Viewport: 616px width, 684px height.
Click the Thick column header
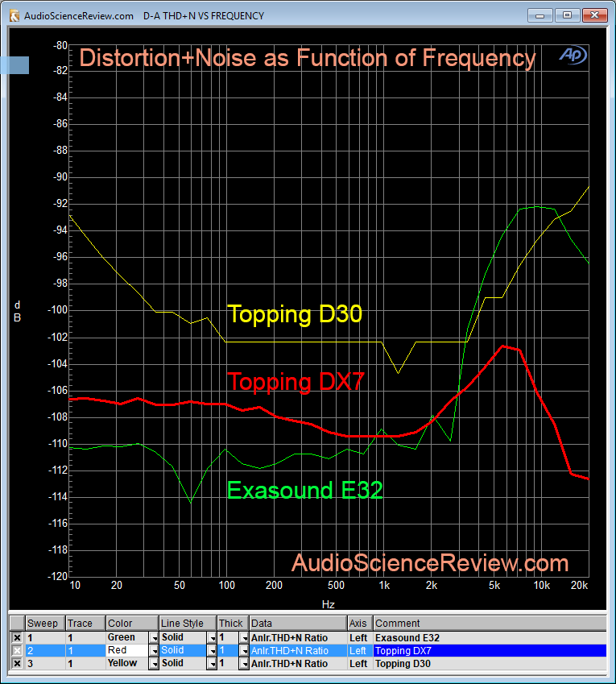click(x=234, y=624)
